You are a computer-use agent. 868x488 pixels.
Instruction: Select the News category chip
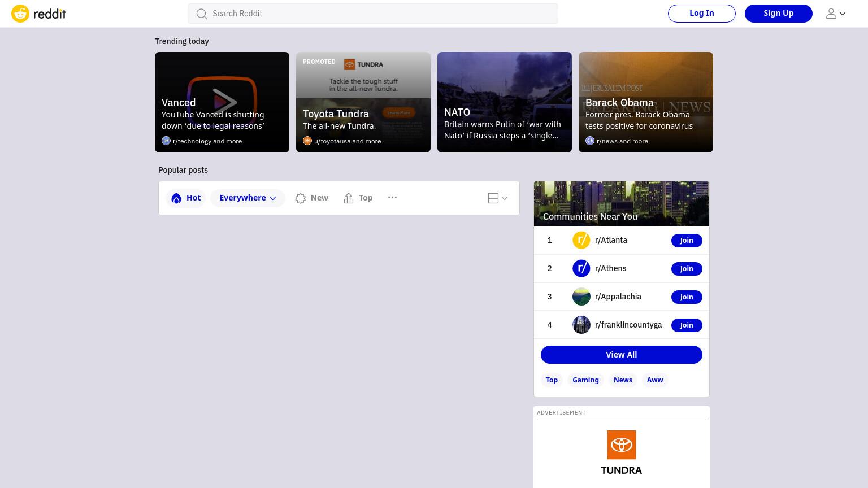(x=623, y=380)
